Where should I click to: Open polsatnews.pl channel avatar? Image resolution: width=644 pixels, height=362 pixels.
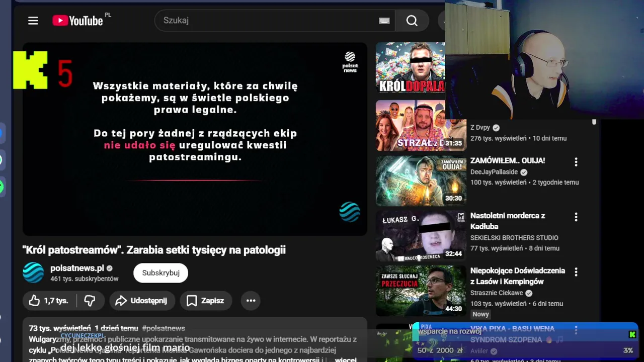tap(33, 273)
